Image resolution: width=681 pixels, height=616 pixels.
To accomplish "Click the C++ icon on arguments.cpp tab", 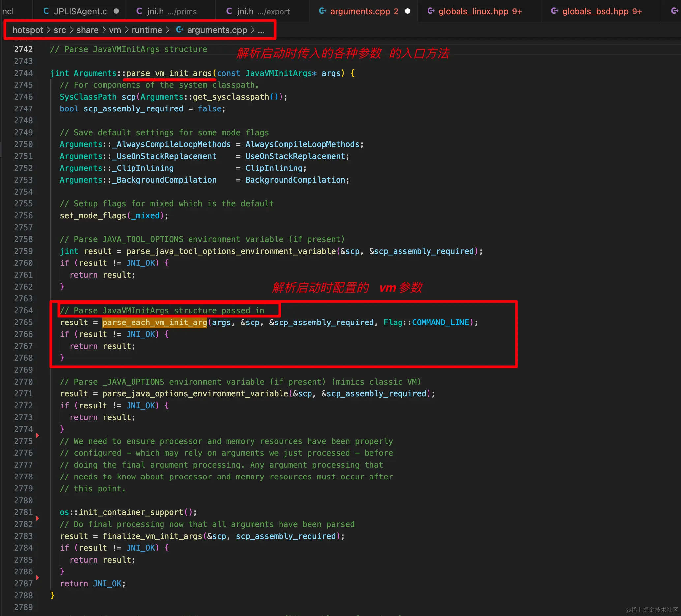I will [323, 11].
